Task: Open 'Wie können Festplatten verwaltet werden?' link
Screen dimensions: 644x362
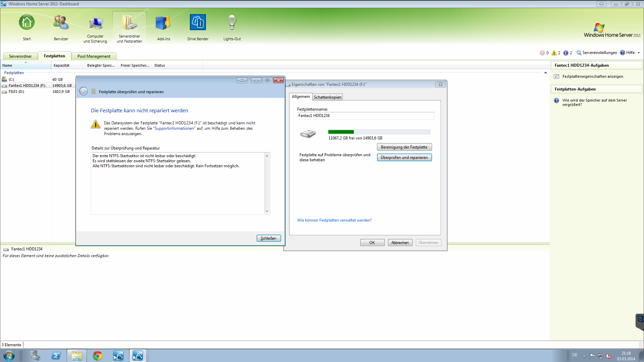Action: point(334,220)
